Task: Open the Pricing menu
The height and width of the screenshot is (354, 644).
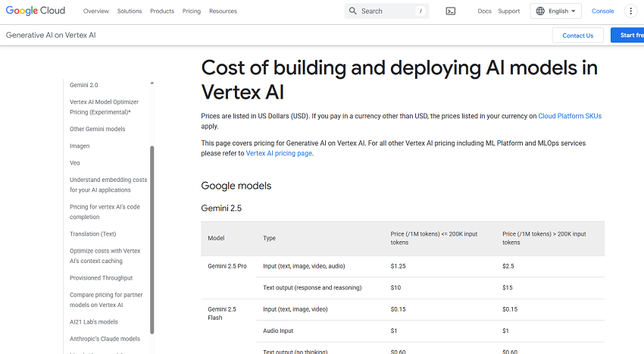Action: click(192, 11)
